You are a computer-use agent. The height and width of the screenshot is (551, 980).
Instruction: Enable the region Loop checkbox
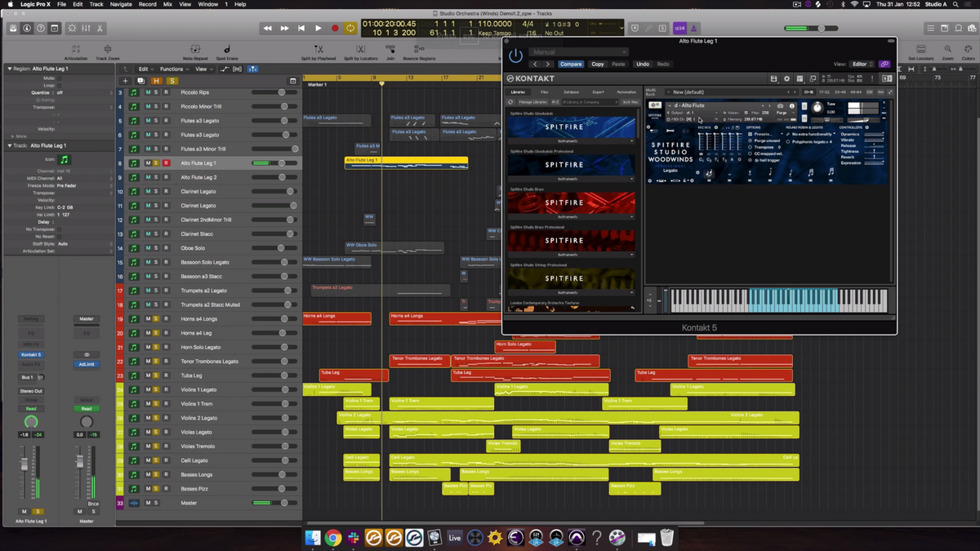coord(59,85)
